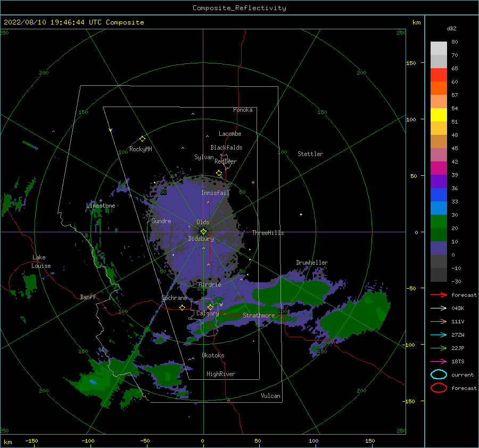Viewport: 479px width, 448px height.
Task: Click the Sundre town label
Action: [x=161, y=221]
